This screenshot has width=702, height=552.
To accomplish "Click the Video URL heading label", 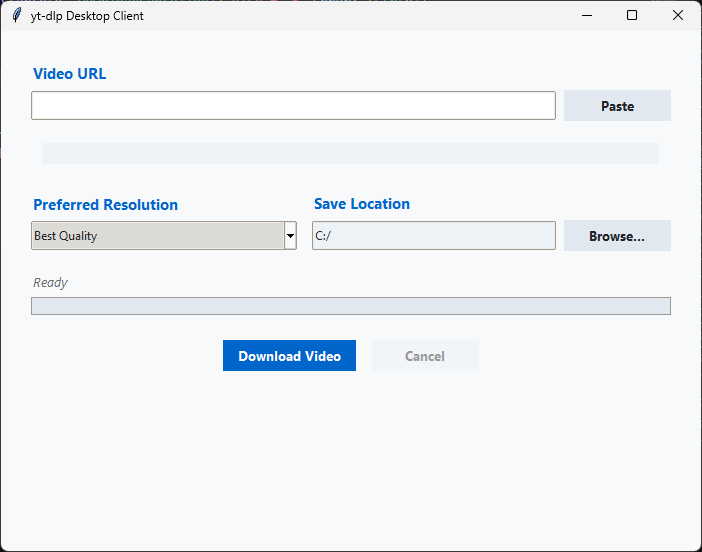I will (x=69, y=73).
